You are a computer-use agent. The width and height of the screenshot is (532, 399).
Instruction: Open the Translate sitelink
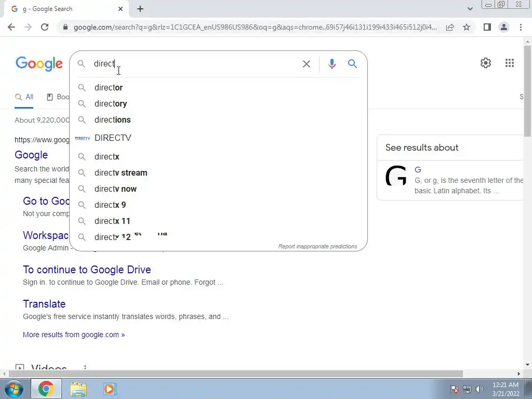pyautogui.click(x=44, y=304)
